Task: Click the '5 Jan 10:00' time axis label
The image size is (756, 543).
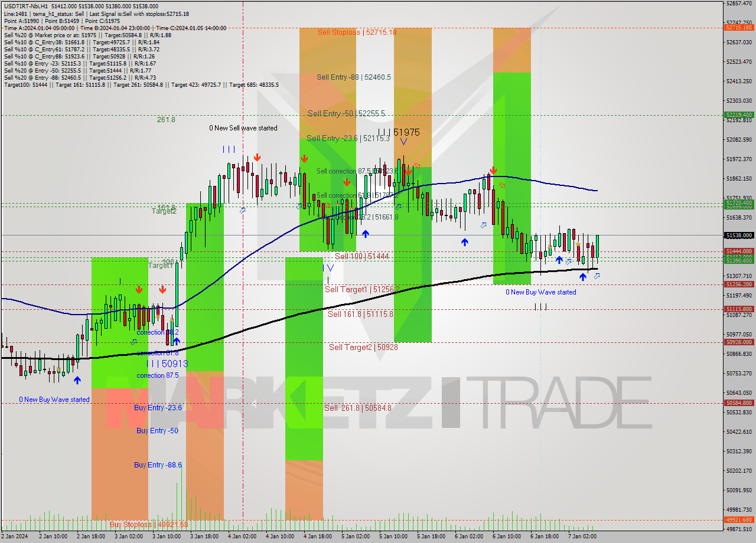Action: (x=394, y=537)
